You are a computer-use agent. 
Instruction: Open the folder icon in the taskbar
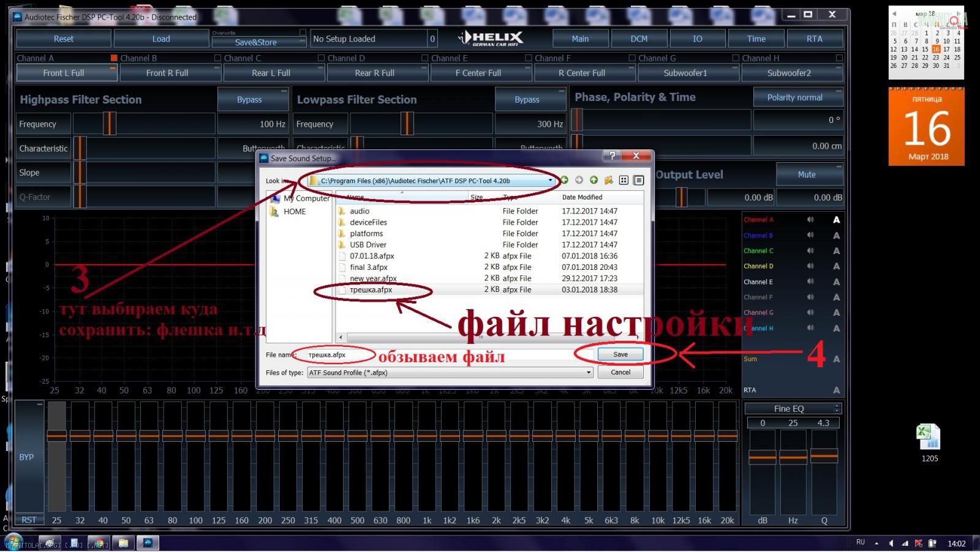tap(123, 543)
